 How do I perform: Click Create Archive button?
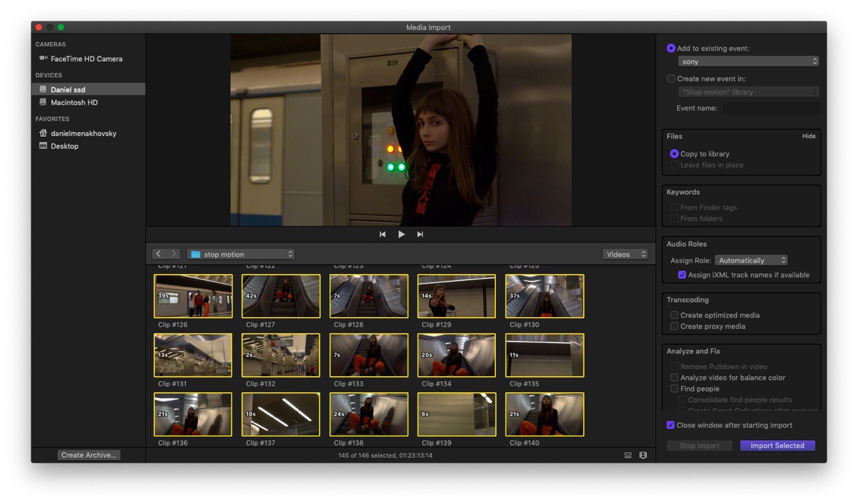click(89, 455)
